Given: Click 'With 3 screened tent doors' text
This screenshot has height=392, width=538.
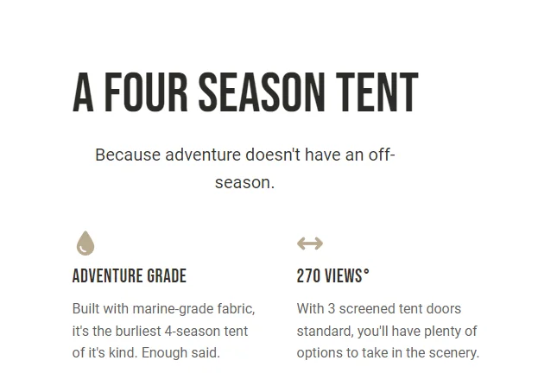Looking at the screenshot, I should pos(379,308).
